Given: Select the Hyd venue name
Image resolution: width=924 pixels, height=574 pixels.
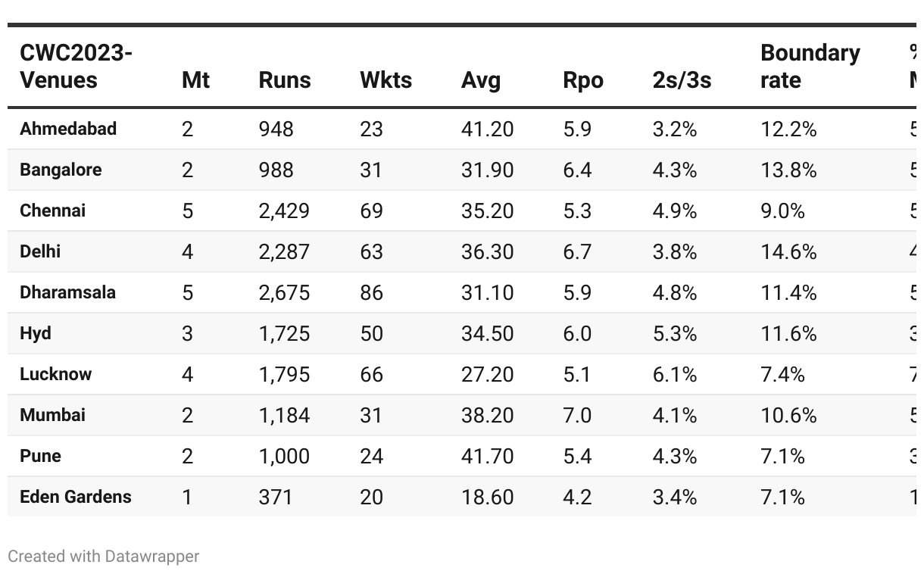Looking at the screenshot, I should pyautogui.click(x=36, y=333).
